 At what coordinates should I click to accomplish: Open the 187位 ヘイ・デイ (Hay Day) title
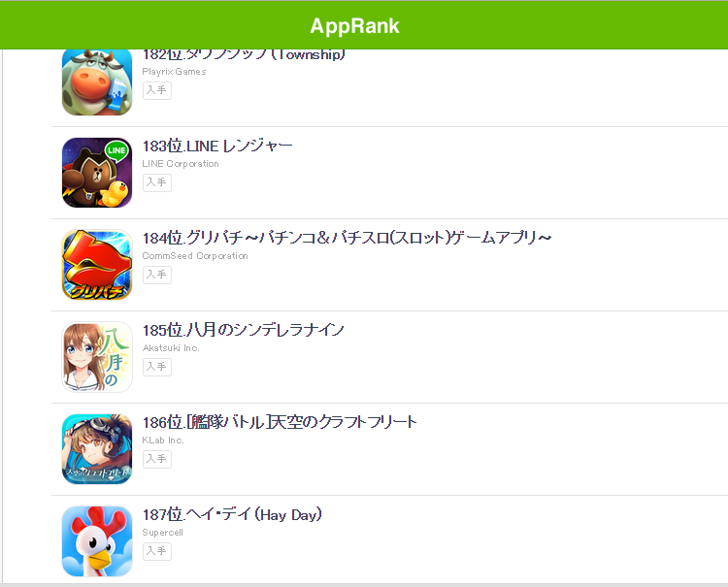(232, 514)
